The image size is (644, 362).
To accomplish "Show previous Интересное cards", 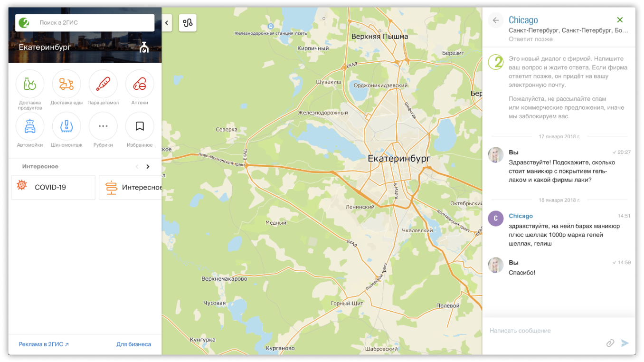I will click(x=137, y=167).
